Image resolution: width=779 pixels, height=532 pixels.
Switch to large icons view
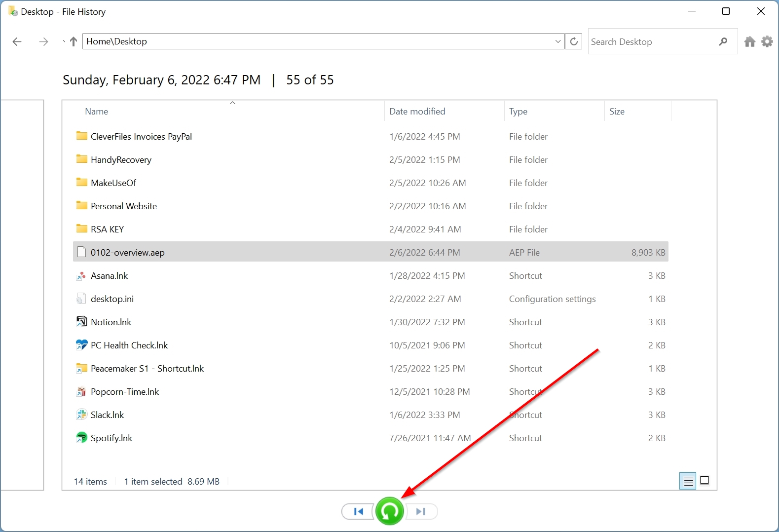pos(705,481)
